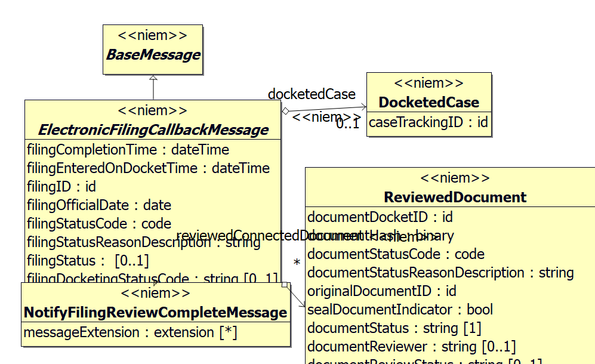Viewport: 595px width, 364px height.
Task: Click the filingID : id attribute
Action: (61, 186)
